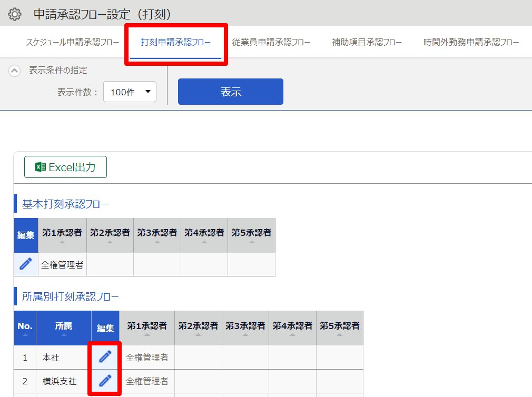
Task: Sort basic flow by 第1承認者 column
Action: click(x=62, y=235)
